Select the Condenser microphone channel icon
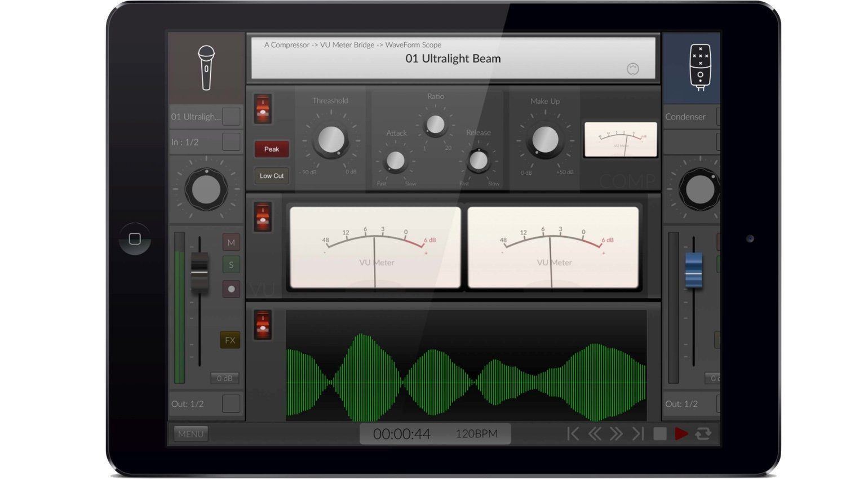This screenshot has height=479, width=868. point(700,68)
